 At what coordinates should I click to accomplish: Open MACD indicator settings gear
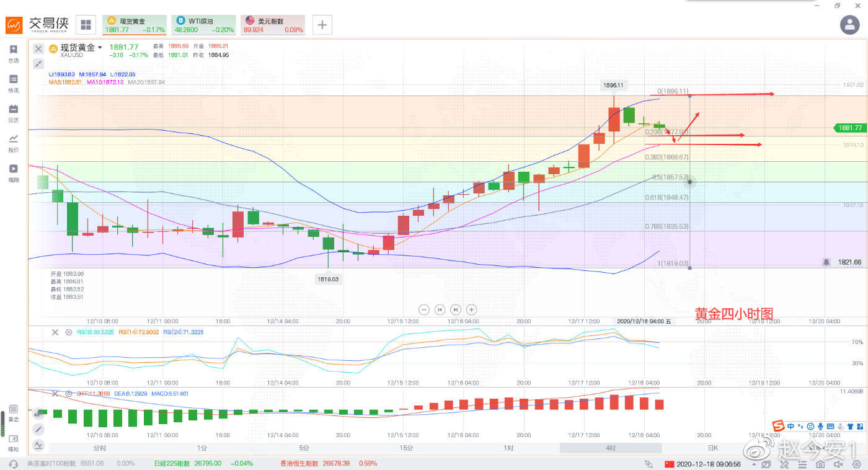click(x=69, y=393)
